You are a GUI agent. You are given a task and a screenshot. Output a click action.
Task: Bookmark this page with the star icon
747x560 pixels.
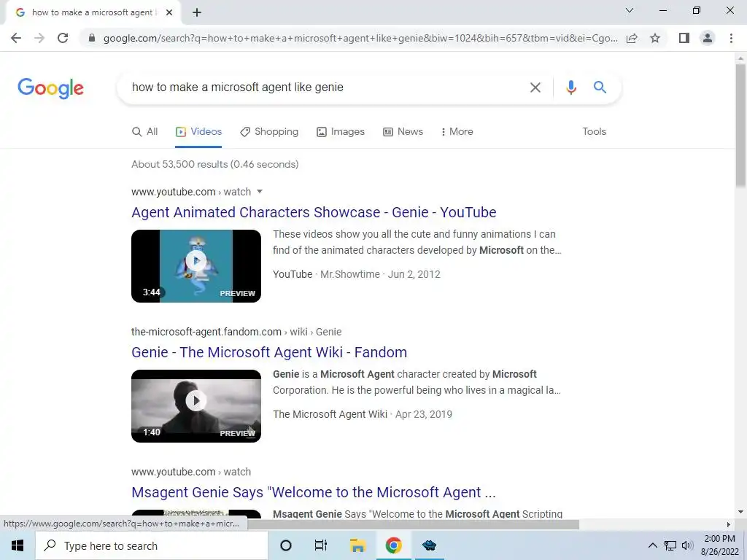coord(655,38)
